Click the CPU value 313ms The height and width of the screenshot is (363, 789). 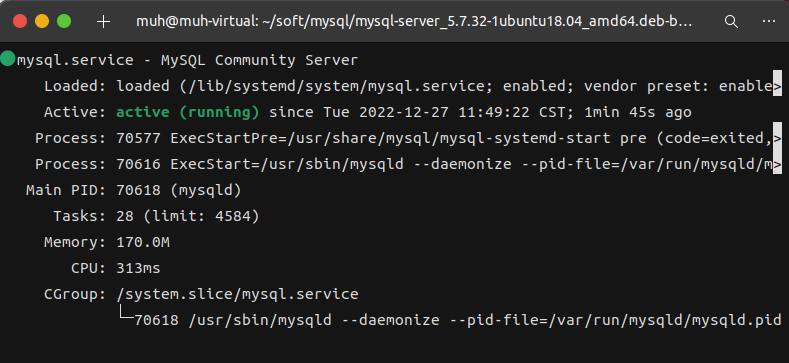138,268
